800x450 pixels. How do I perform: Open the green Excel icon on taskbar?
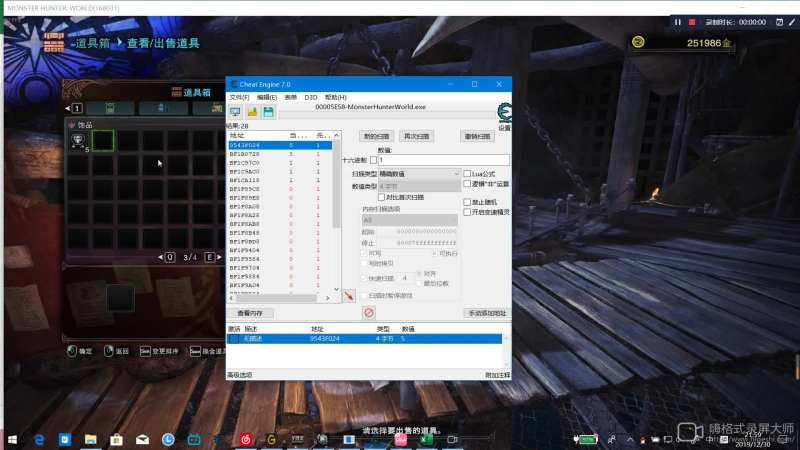pos(427,439)
